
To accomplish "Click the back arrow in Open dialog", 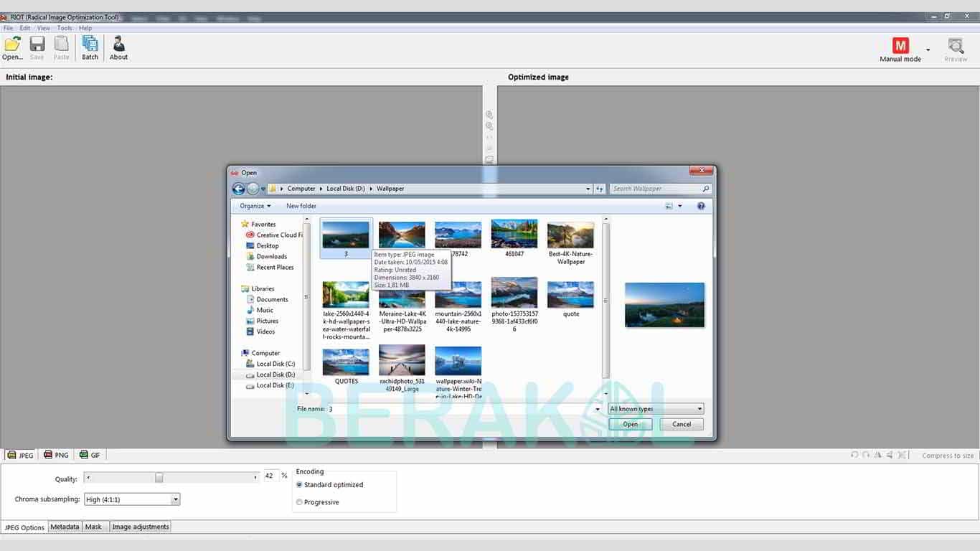I will coord(239,189).
